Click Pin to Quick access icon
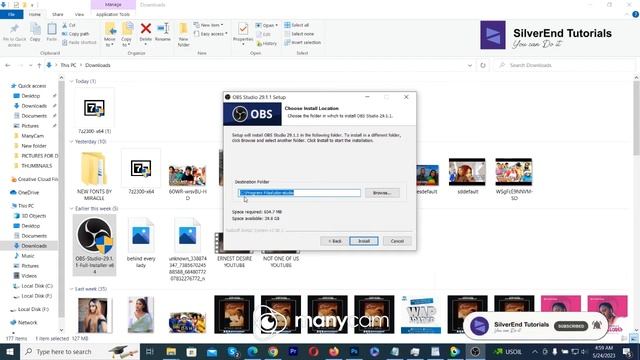Image resolution: width=640 pixels, height=360 pixels. (x=14, y=34)
